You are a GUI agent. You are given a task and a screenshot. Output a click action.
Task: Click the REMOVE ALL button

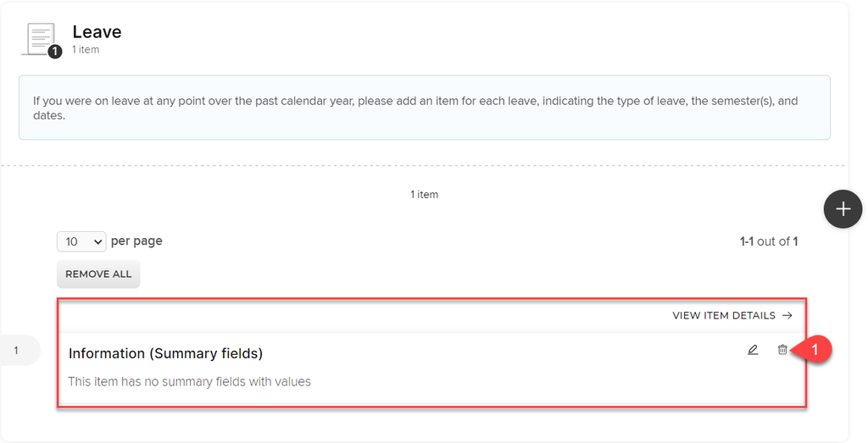pyautogui.click(x=98, y=274)
